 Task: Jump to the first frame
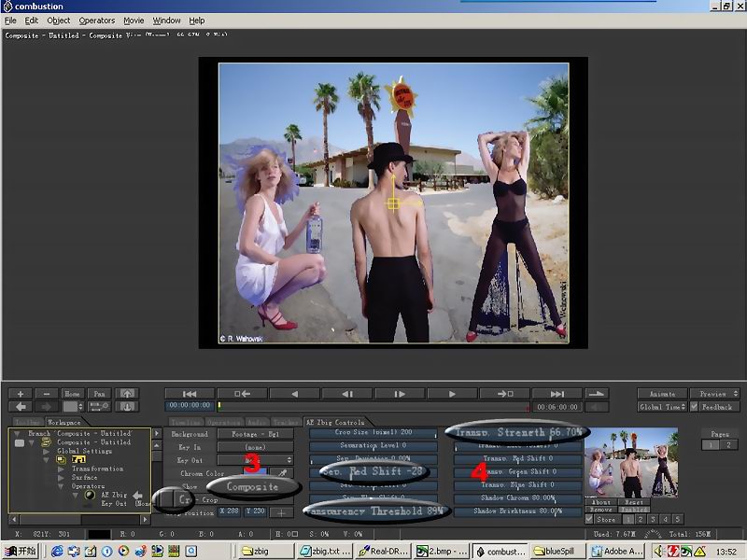click(x=190, y=394)
